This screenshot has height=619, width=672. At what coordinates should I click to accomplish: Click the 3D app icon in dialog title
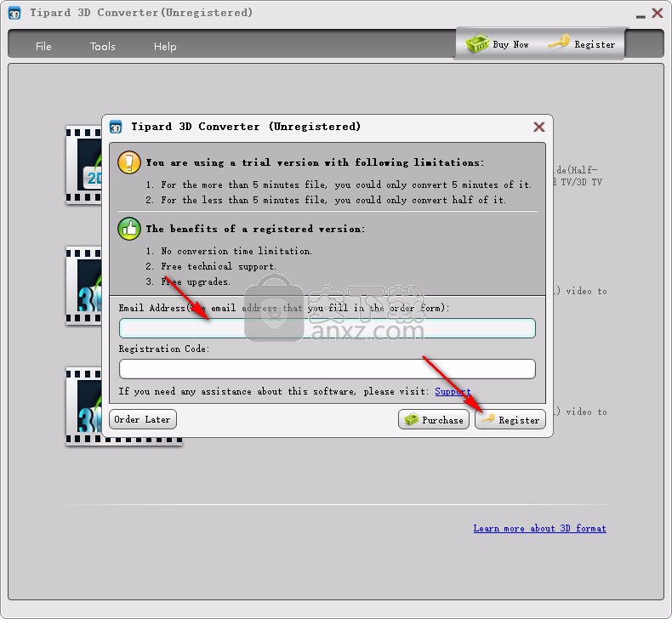(116, 128)
